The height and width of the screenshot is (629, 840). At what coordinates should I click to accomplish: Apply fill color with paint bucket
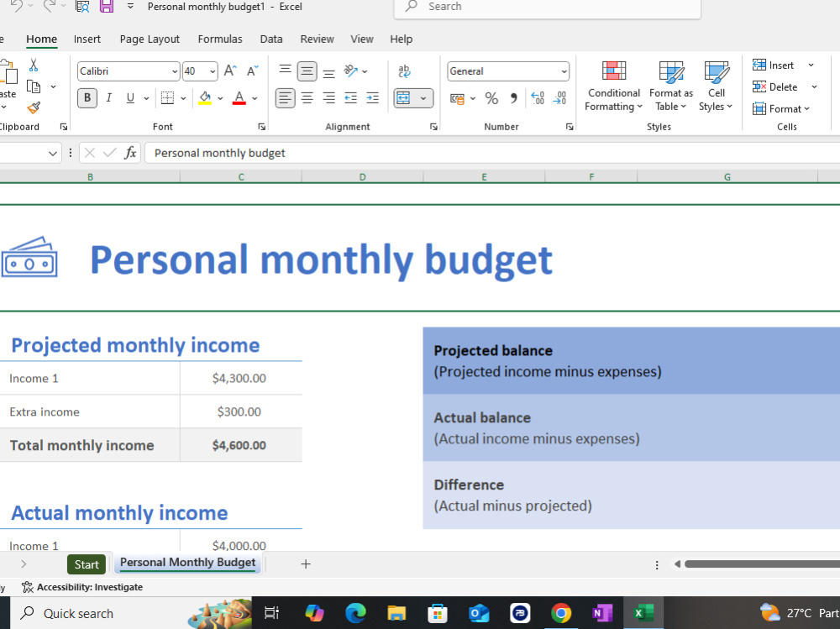pyautogui.click(x=205, y=98)
